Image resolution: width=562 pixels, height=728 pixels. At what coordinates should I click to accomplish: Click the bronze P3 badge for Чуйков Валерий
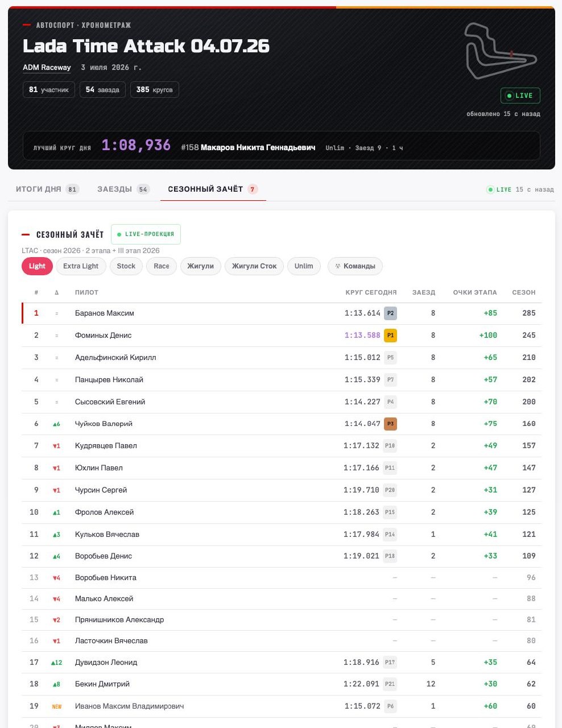point(390,424)
